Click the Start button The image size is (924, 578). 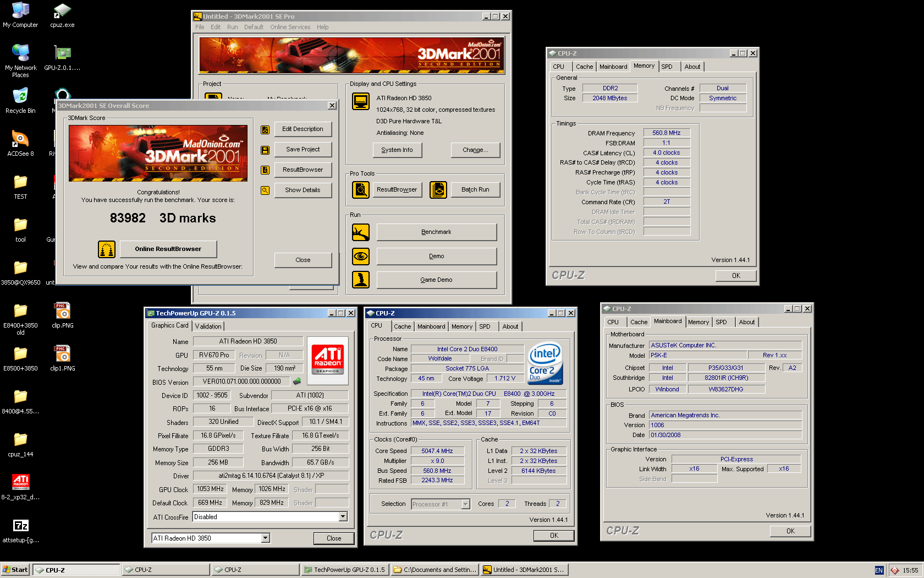(15, 570)
